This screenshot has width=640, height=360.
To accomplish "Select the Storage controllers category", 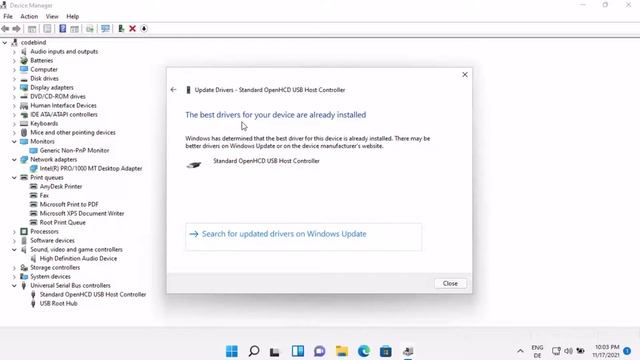I will coord(55,267).
